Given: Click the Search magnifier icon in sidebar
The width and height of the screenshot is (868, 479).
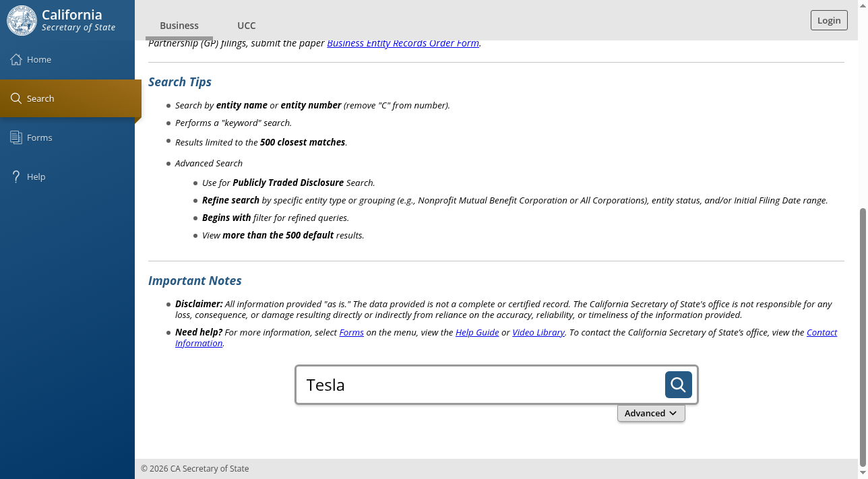Looking at the screenshot, I should click(x=16, y=98).
